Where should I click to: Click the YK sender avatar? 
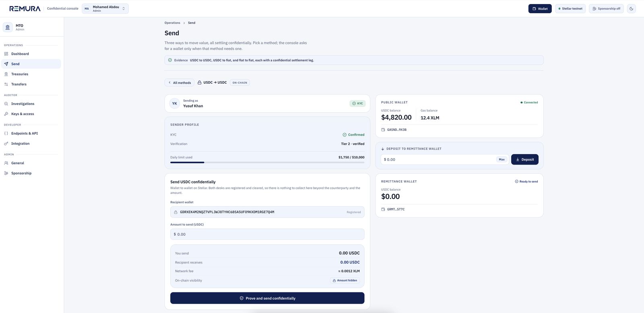point(175,103)
